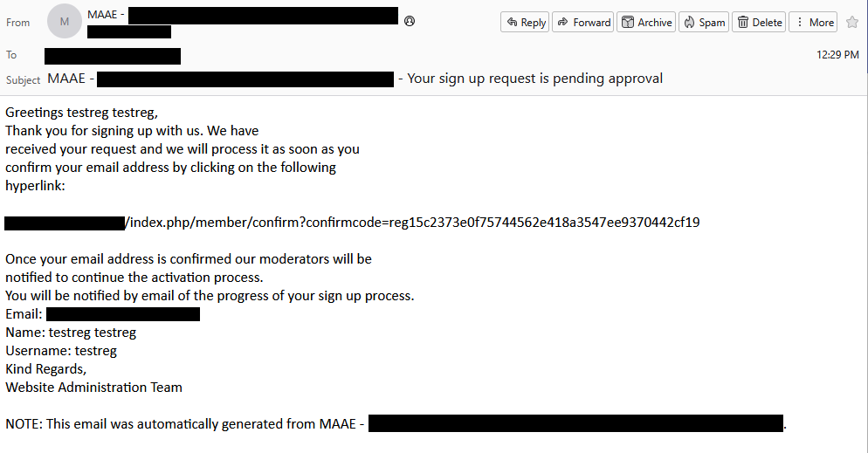Image resolution: width=868 pixels, height=453 pixels.
Task: Click the Reply button
Action: (525, 23)
